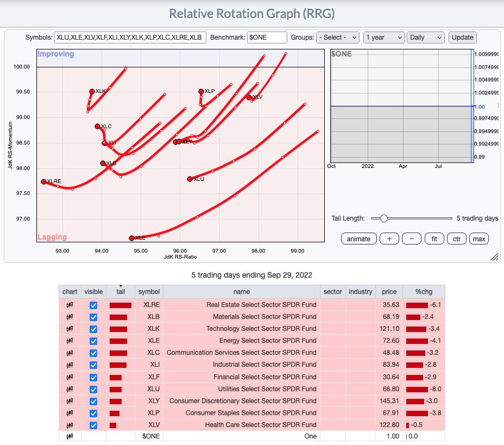
Task: Toggle visibility checkbox for XLP
Action: [93, 413]
